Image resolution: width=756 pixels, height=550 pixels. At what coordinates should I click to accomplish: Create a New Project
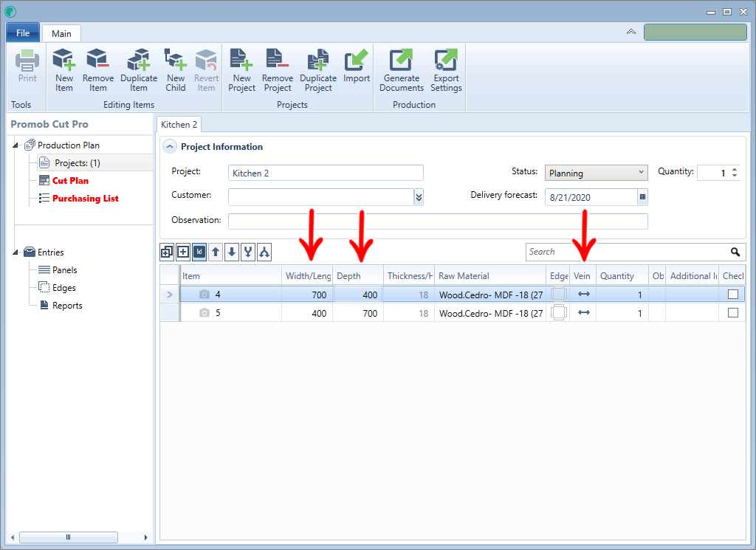(241, 70)
